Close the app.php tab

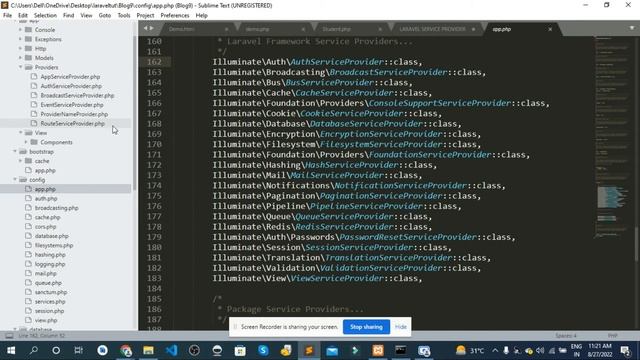(550, 29)
